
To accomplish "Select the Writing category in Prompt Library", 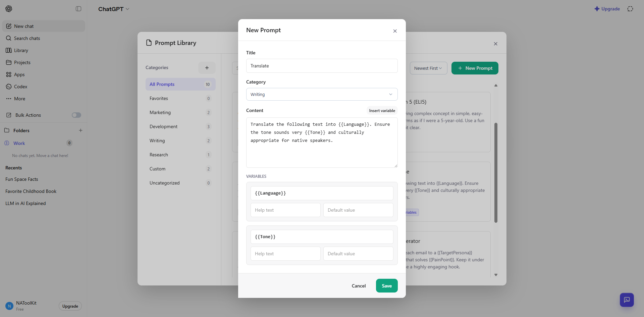I will point(180,141).
